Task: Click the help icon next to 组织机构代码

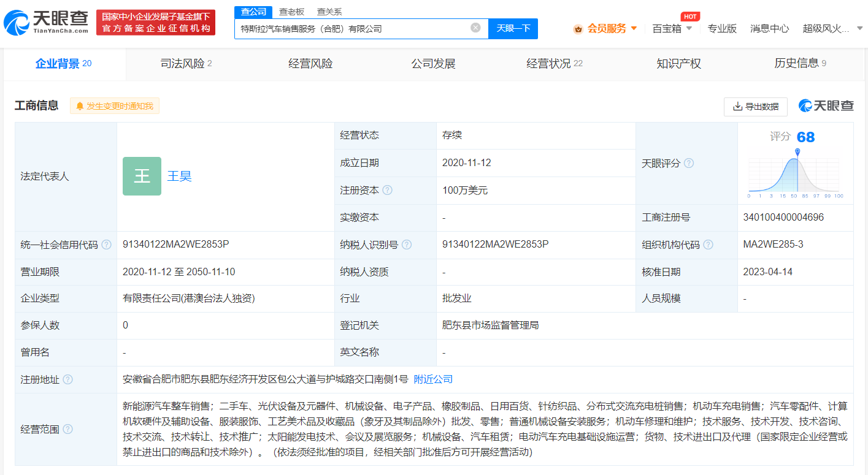Action: coord(708,245)
